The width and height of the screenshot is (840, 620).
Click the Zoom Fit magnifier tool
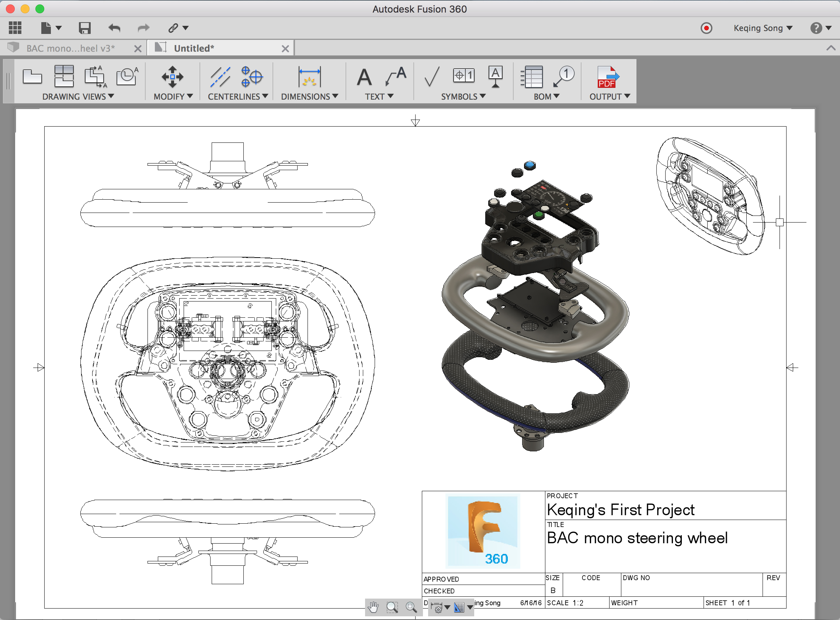coord(412,607)
